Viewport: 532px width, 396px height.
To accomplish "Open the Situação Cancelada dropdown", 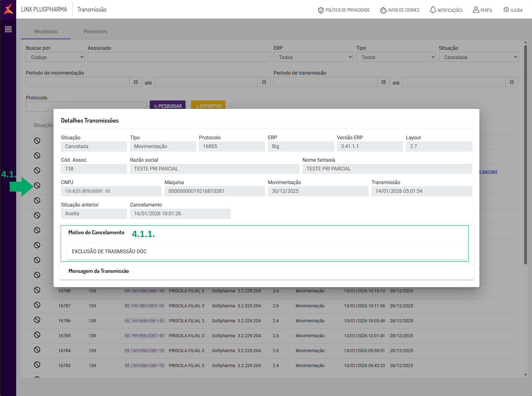I will (478, 57).
